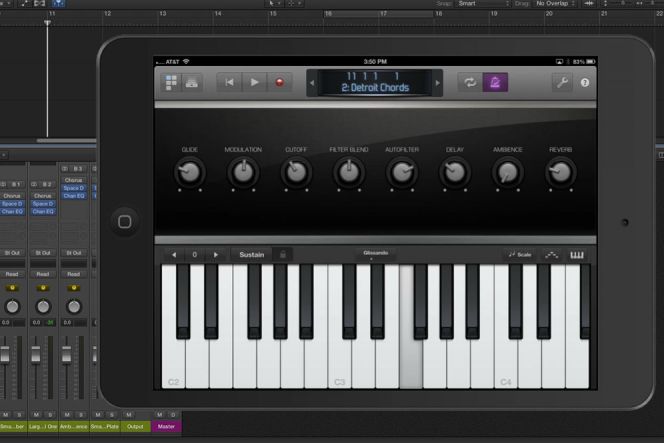Open Chan EQ plugin on B 3 strip

[74, 196]
